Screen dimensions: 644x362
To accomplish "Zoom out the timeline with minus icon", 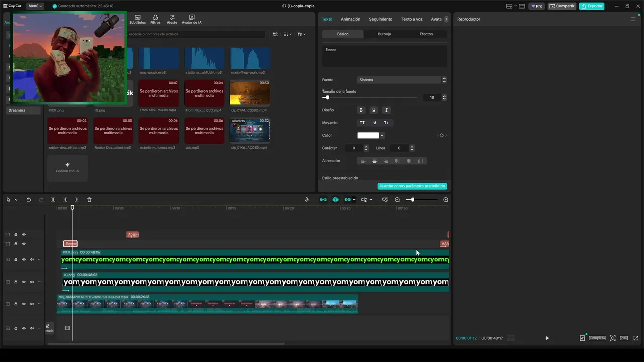I will tap(397, 200).
